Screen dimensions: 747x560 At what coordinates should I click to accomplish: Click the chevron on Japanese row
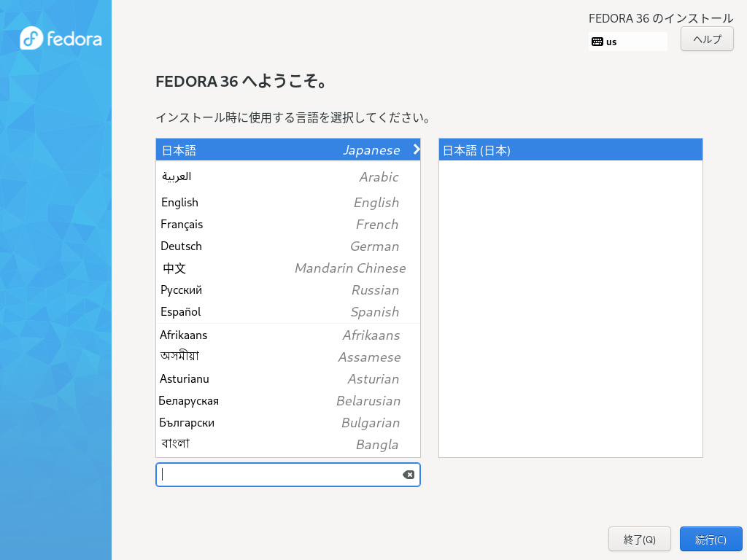pyautogui.click(x=417, y=149)
